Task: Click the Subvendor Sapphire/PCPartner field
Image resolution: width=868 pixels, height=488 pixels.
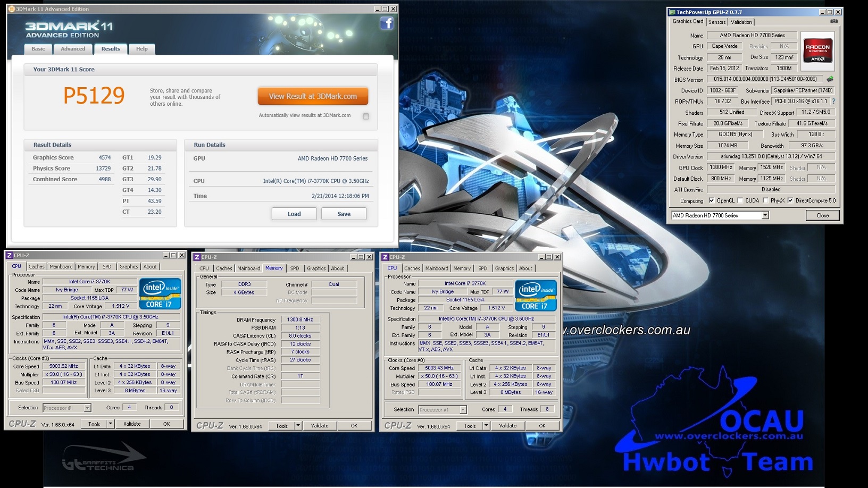Action: click(803, 90)
